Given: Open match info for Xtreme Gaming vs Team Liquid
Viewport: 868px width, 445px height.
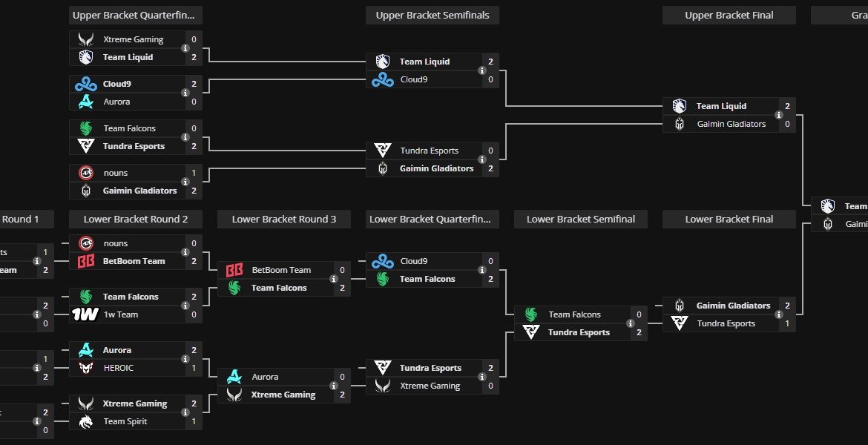Looking at the screenshot, I should tap(185, 48).
